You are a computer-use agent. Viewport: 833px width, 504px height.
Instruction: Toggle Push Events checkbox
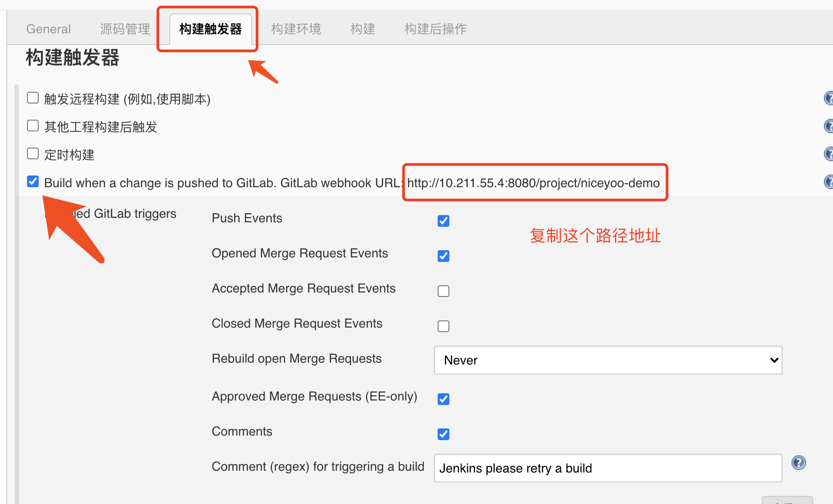pyautogui.click(x=444, y=221)
